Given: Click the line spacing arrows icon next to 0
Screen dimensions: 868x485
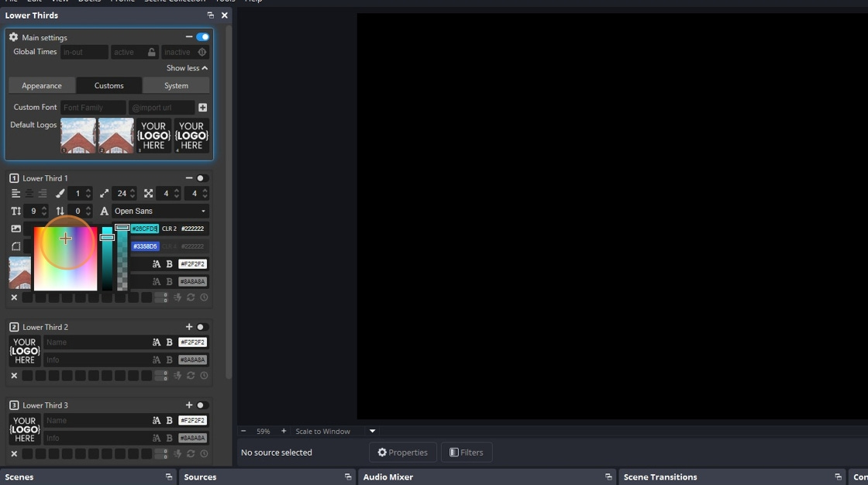Looking at the screenshot, I should (x=60, y=211).
